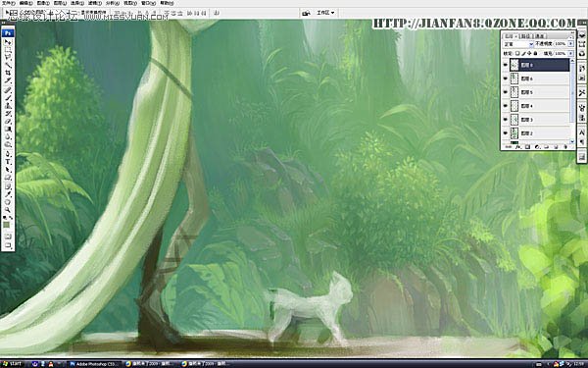Viewport: 588px width, 368px height.
Task: Select the Lasso tool
Action: tap(8, 57)
